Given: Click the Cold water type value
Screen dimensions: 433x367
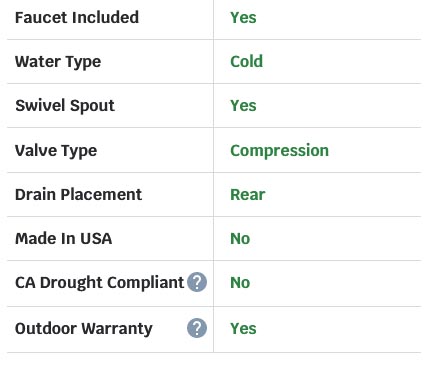Looking at the screenshot, I should tap(246, 61).
